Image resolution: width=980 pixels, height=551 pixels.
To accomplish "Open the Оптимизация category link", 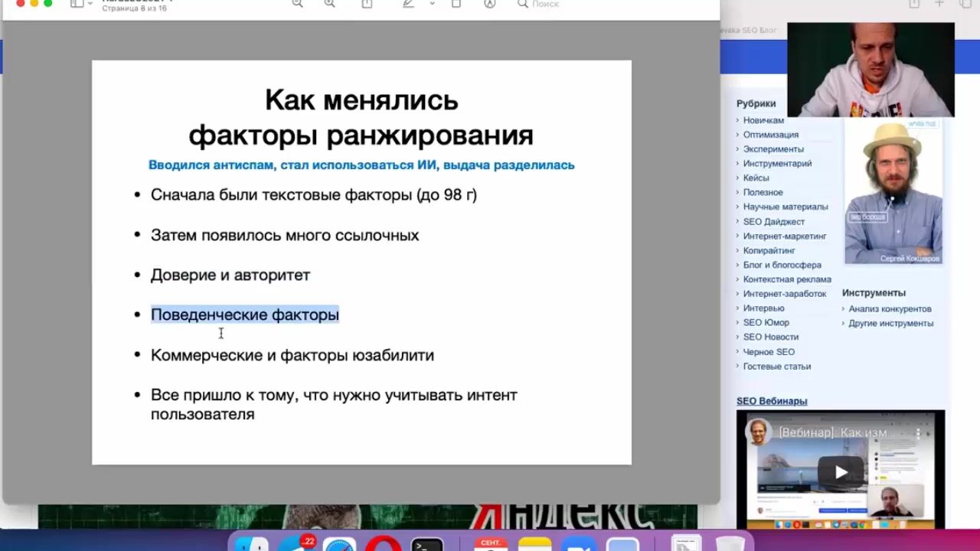I will click(x=771, y=135).
